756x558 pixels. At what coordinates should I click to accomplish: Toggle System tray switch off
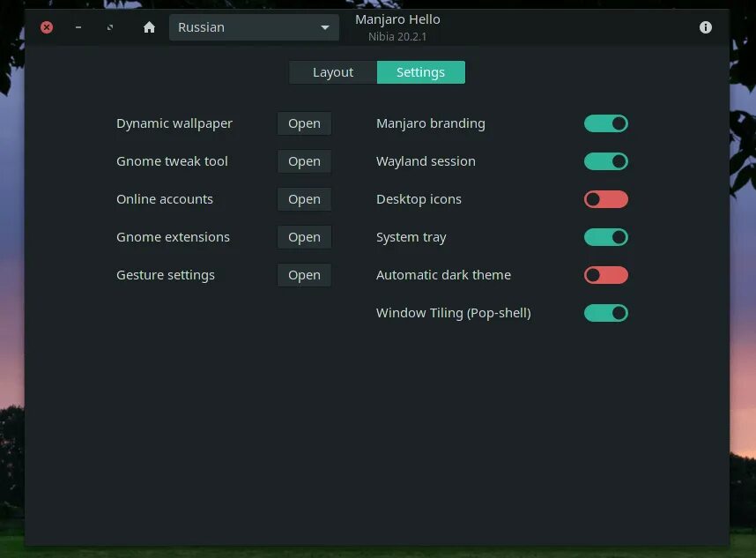(x=606, y=237)
